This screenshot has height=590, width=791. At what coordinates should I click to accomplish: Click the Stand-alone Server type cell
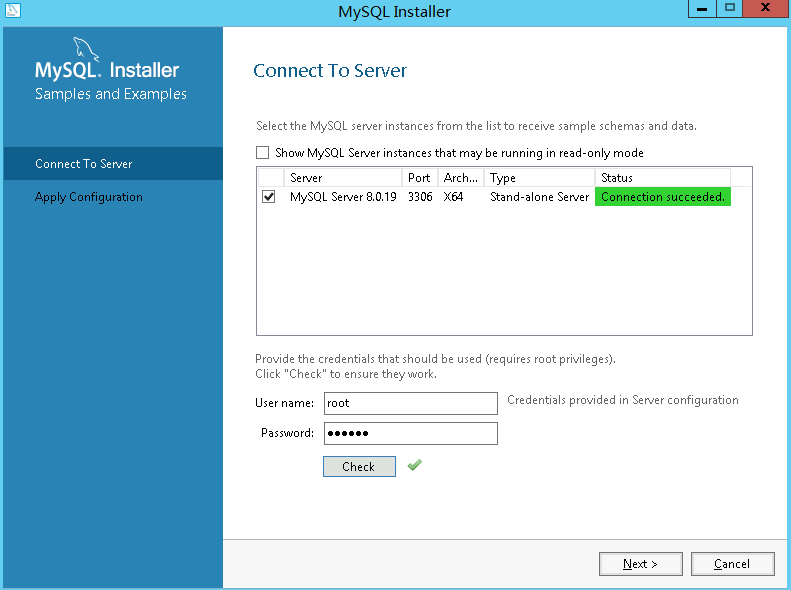539,197
